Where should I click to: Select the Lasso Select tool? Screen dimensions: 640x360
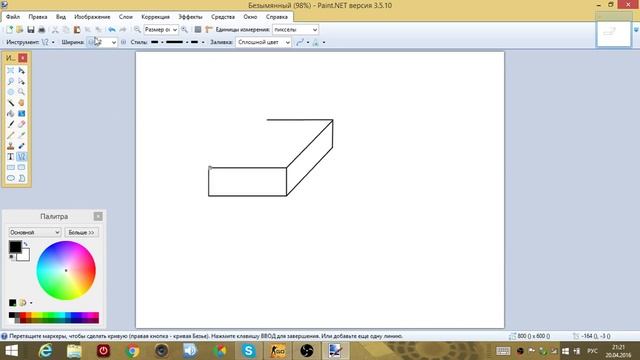pos(11,81)
